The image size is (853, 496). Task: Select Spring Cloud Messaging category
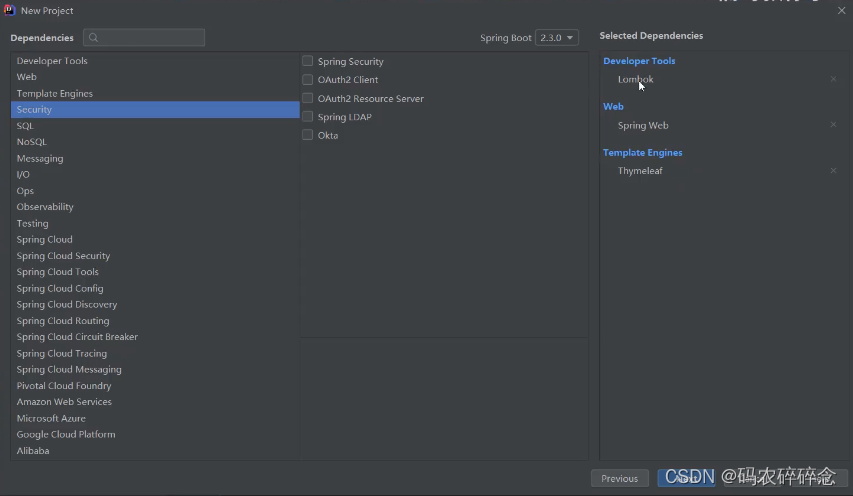(155, 369)
